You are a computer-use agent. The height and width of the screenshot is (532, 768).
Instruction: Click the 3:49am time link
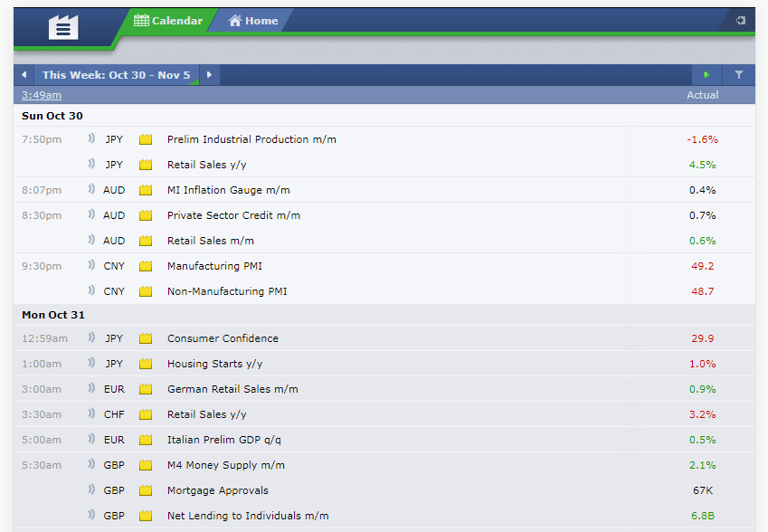pyautogui.click(x=42, y=95)
